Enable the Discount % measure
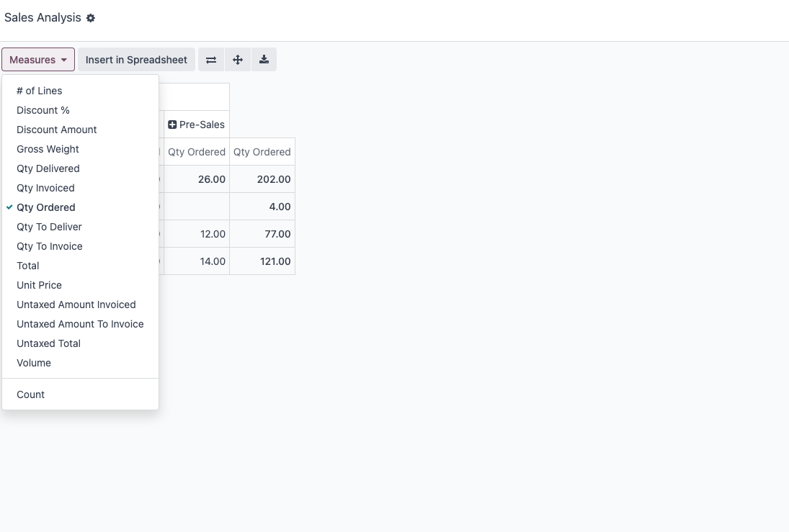The height and width of the screenshot is (532, 789). point(81,110)
